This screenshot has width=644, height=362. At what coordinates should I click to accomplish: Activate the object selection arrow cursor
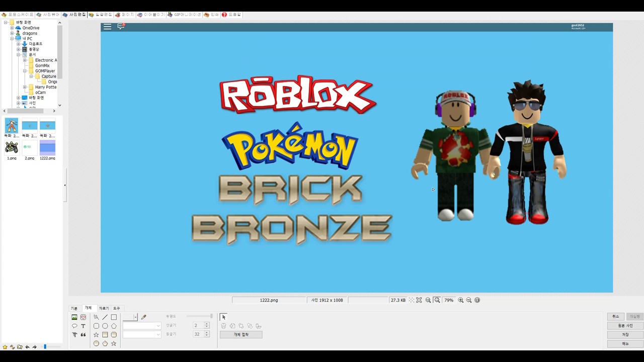tap(223, 317)
